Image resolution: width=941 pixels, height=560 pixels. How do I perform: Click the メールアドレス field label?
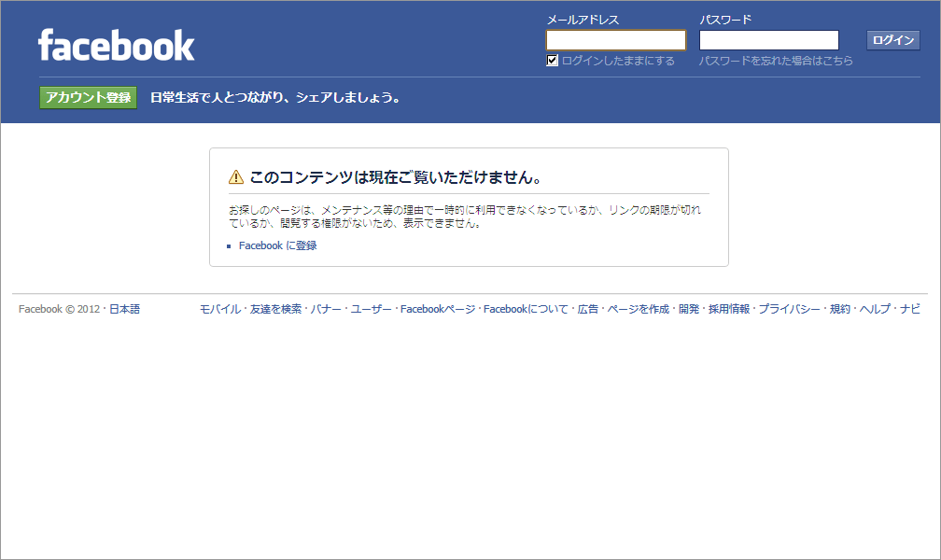(583, 20)
